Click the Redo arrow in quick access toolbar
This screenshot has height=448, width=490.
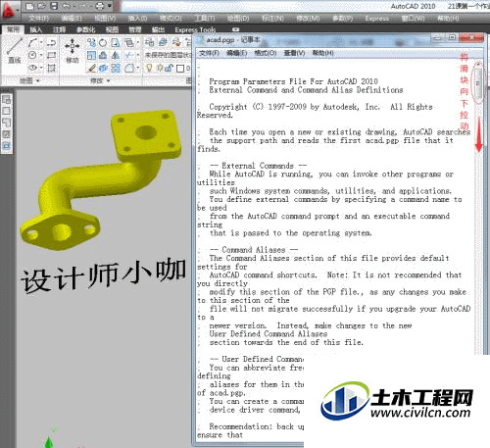point(82,6)
